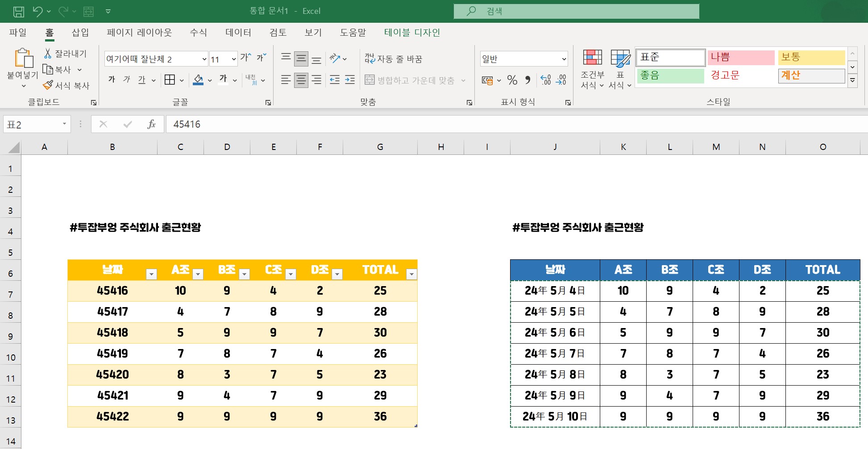Select the Format Painter brush icon
Viewport: 868px width, 449px height.
pyautogui.click(x=48, y=85)
